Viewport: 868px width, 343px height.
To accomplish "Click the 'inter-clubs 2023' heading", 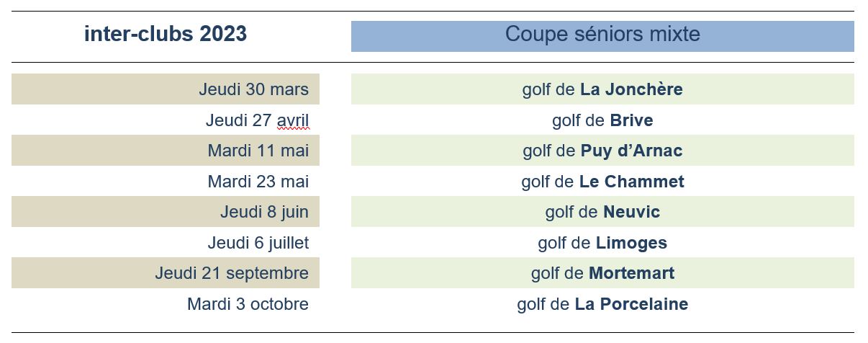I will point(166,34).
